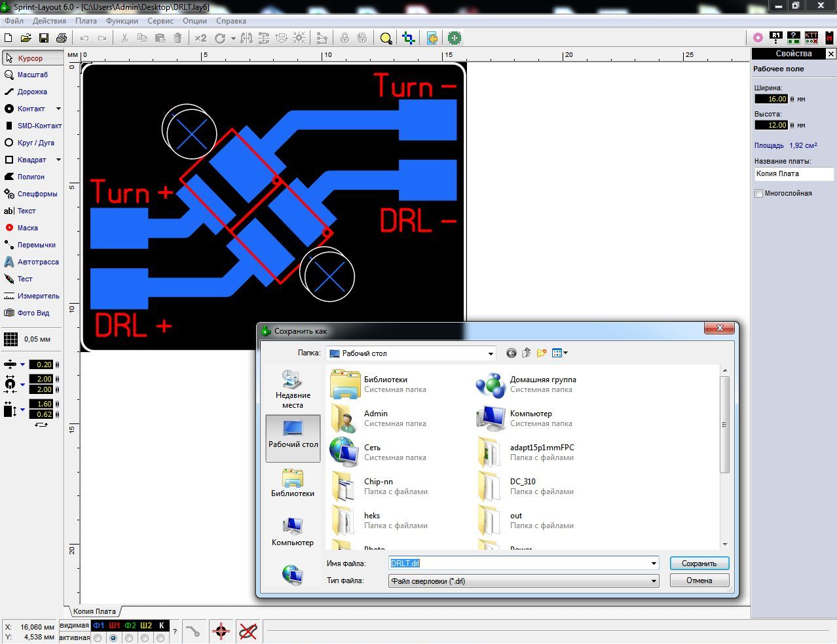Image resolution: width=837 pixels, height=644 pixels.
Task: Select the SMD-Контакт tool
Action: 39,126
